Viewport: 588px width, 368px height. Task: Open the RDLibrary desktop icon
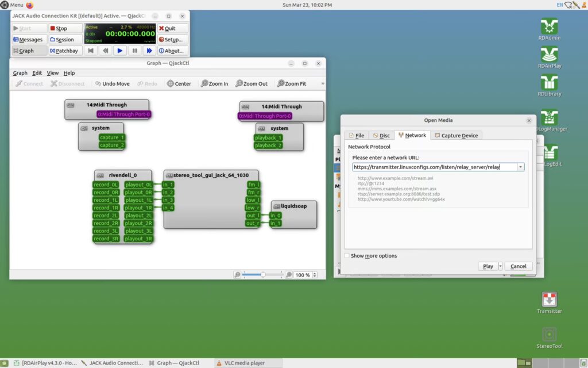click(549, 86)
